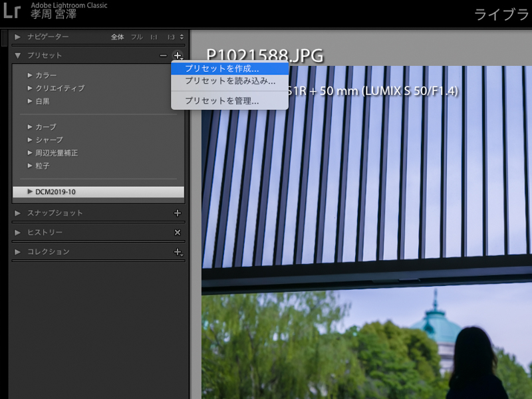This screenshot has width=532, height=399.
Task: Click the left panel collapse edge handle
Action: pos(4,38)
